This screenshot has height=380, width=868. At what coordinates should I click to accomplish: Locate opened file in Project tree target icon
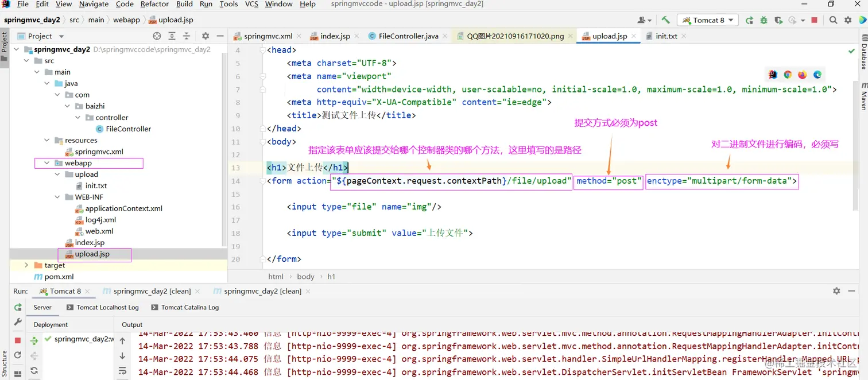point(157,36)
